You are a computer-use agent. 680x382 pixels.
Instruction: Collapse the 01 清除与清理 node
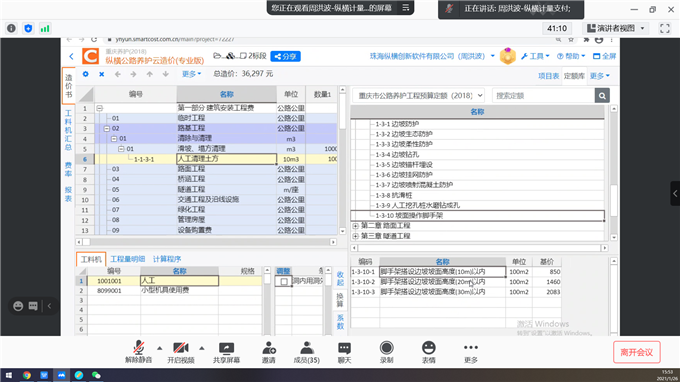tap(114, 139)
